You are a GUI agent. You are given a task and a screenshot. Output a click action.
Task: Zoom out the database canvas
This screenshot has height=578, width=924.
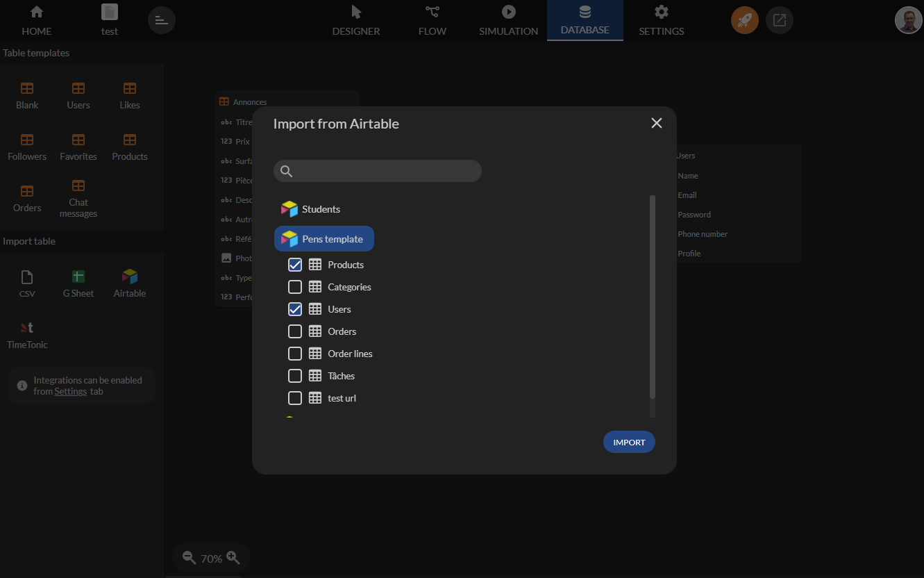click(x=189, y=558)
